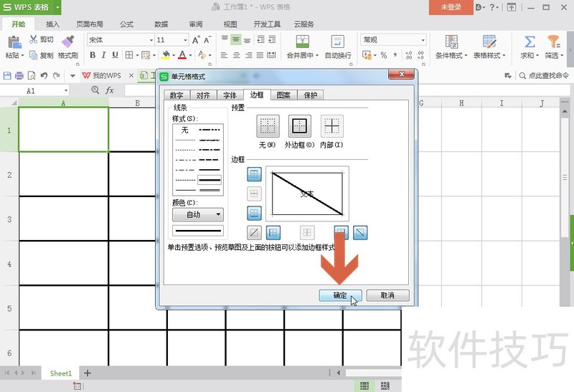
Task: Apply italic formatting with the I icon
Action: click(x=103, y=55)
